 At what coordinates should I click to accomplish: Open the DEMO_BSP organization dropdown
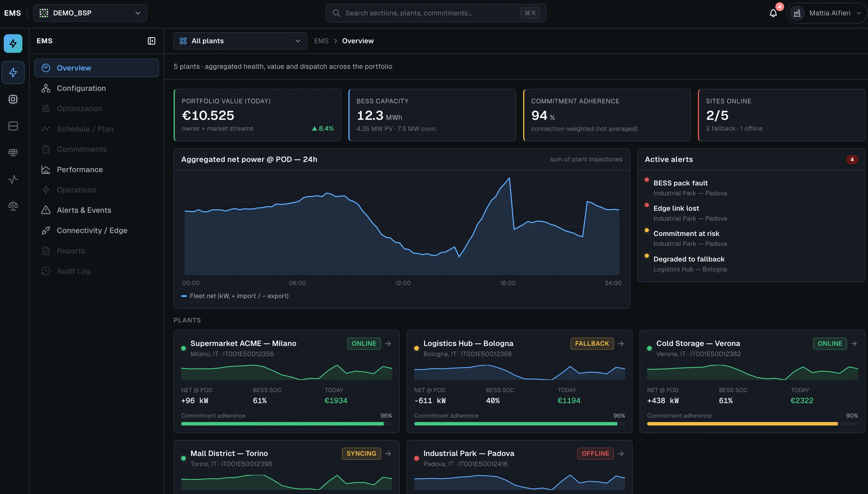tap(90, 13)
